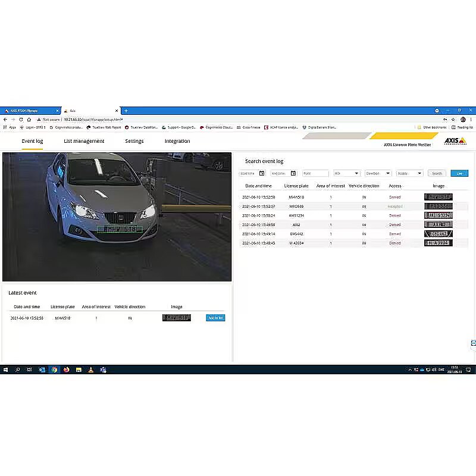Open the TeamViewer side panel handle
476x476 pixels.
coord(473,343)
